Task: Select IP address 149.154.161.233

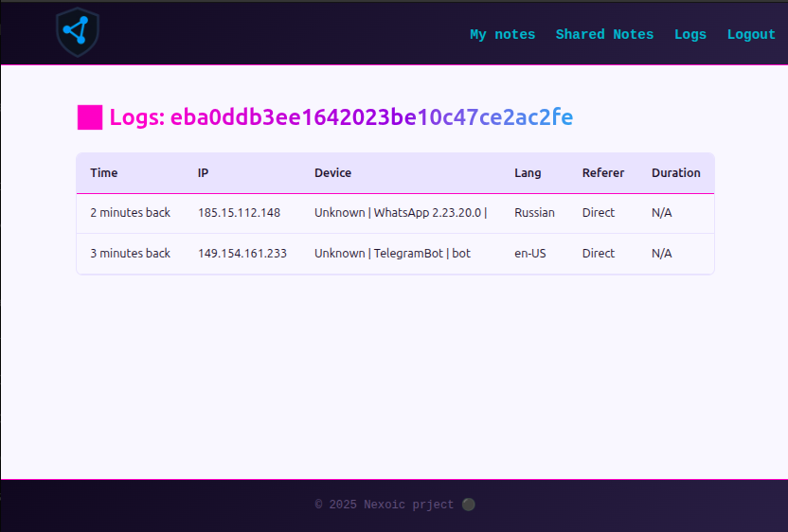Action: click(242, 254)
